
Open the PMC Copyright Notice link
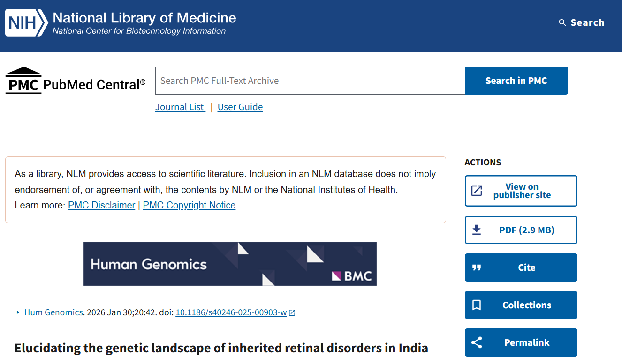tap(189, 205)
